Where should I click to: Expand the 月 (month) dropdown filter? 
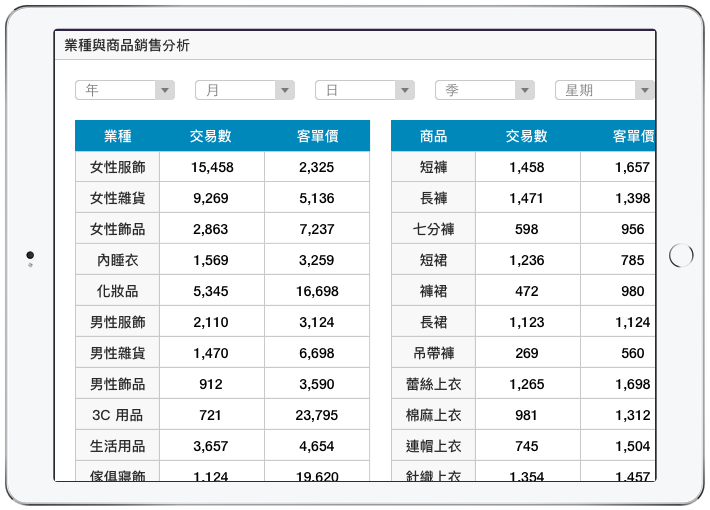tap(245, 91)
